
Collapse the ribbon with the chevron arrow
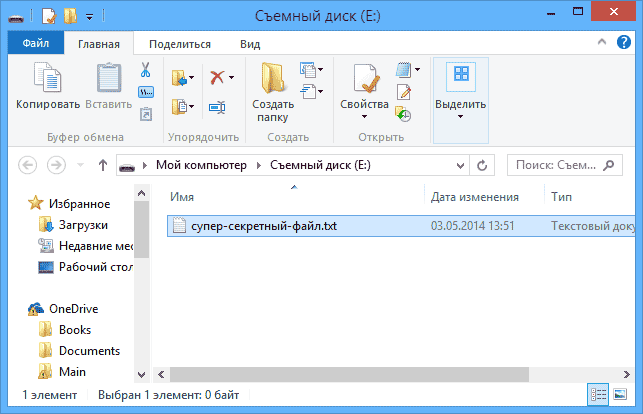click(602, 41)
